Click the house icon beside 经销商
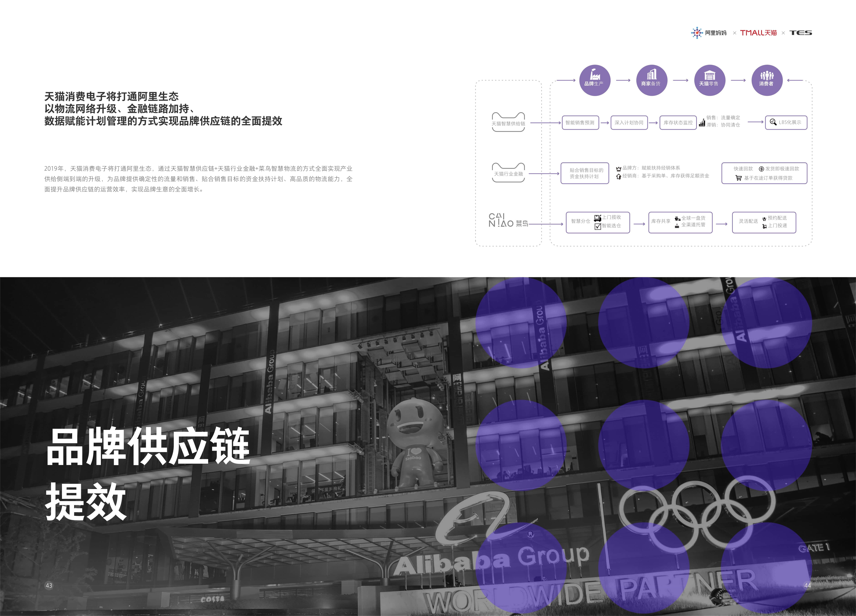 (619, 176)
